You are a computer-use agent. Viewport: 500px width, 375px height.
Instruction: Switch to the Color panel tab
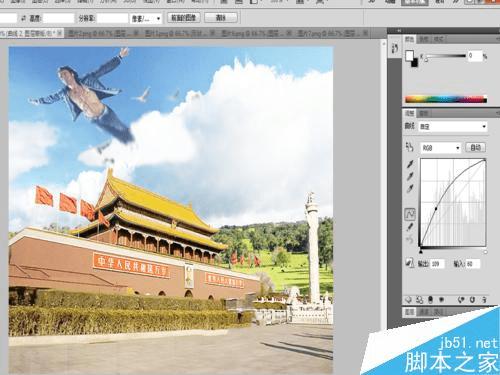coord(409,39)
